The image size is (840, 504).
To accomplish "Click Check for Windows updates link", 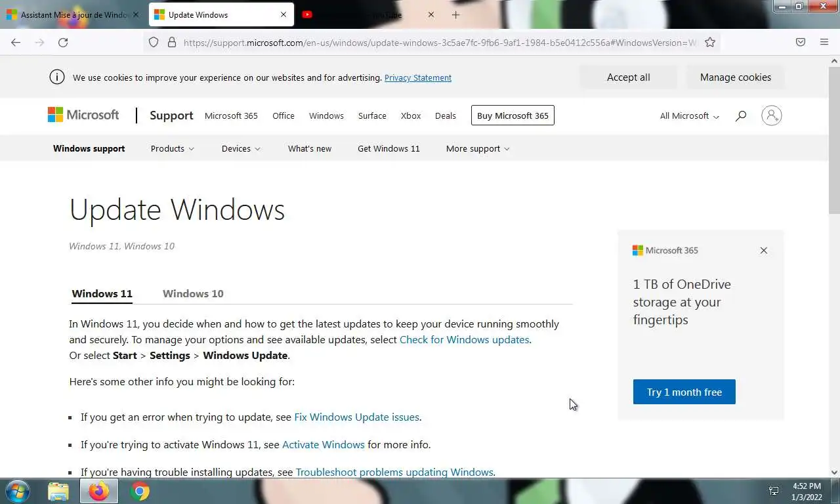I will (x=464, y=339).
